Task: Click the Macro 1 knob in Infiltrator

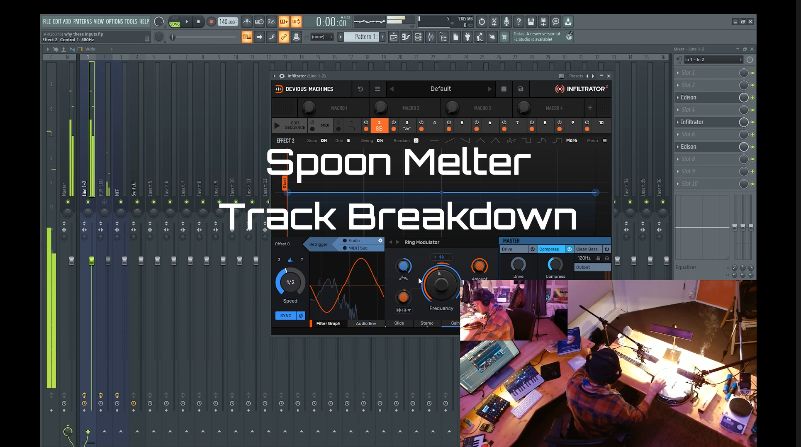Action: 308,107
